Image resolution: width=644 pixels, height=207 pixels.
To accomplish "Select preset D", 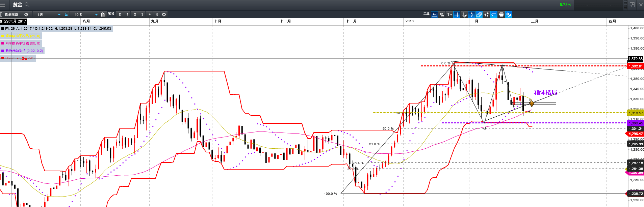I will pyautogui.click(x=120, y=14).
